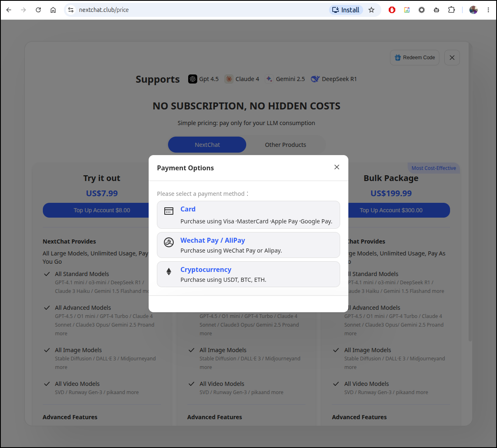Click NextChat Provides heading in Try it out
Viewport: 497px width, 448px height.
(69, 241)
